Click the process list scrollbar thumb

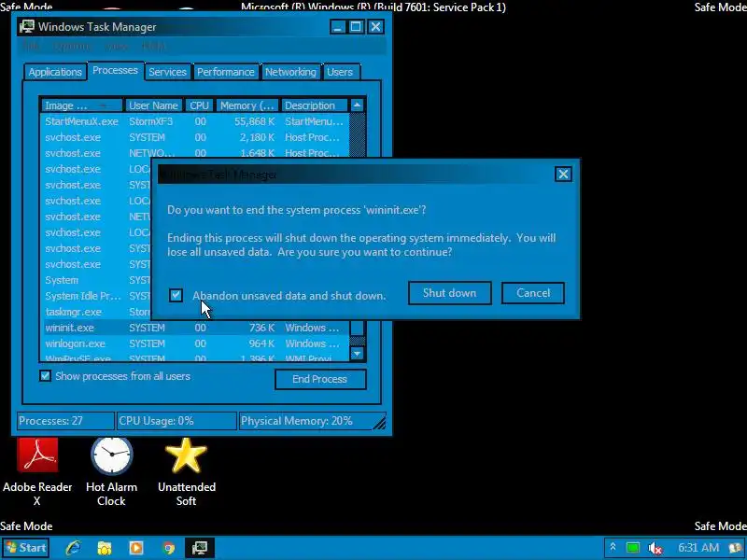pyautogui.click(x=357, y=328)
